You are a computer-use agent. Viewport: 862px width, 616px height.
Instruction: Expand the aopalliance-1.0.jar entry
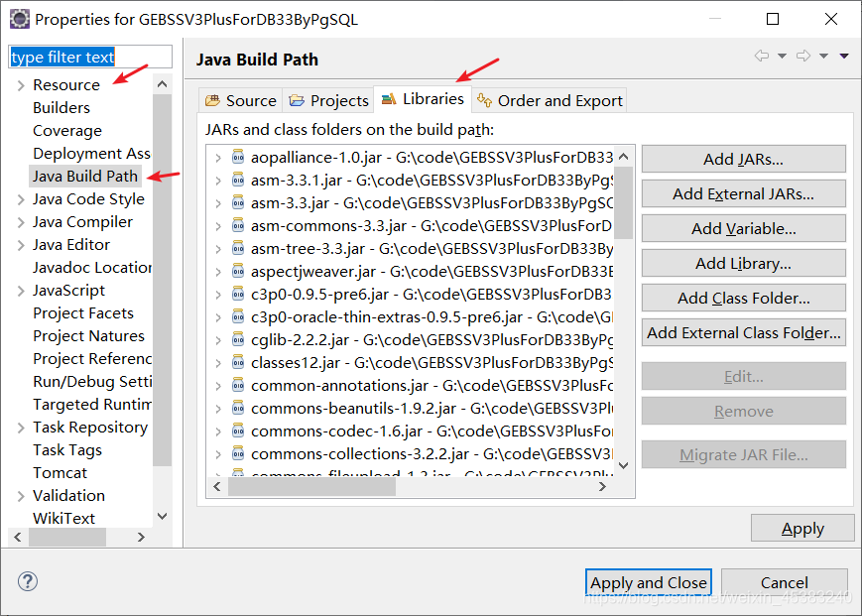218,158
